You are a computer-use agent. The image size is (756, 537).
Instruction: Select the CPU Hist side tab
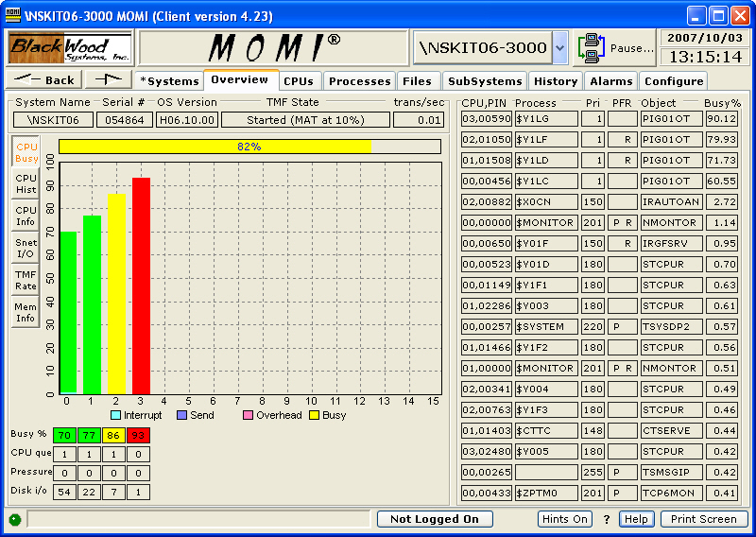click(26, 183)
